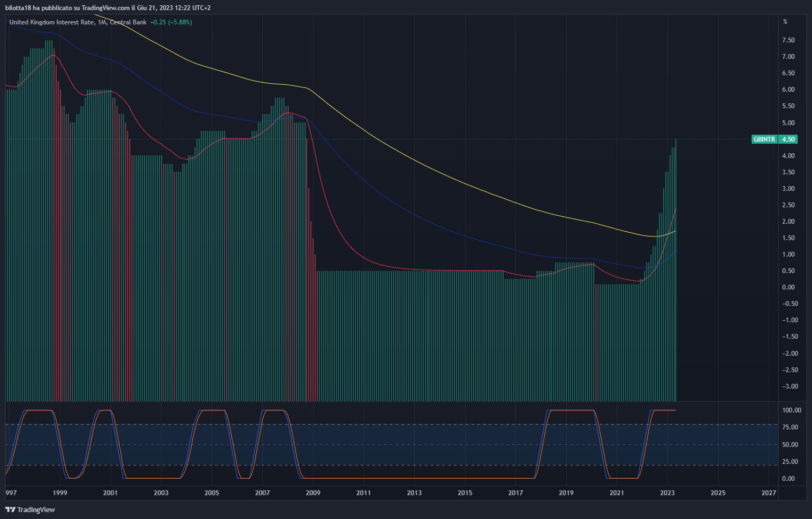Click the 1999 label on time axis
812x519 pixels.
click(60, 493)
